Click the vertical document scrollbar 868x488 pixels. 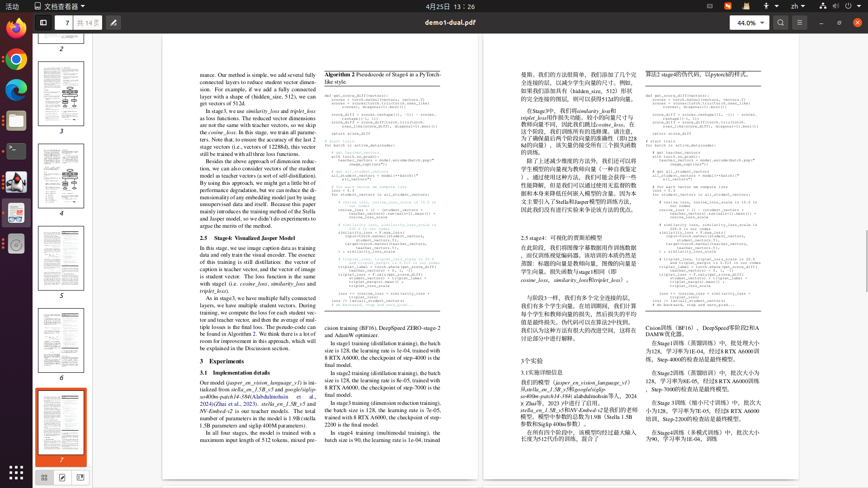[x=866, y=261]
